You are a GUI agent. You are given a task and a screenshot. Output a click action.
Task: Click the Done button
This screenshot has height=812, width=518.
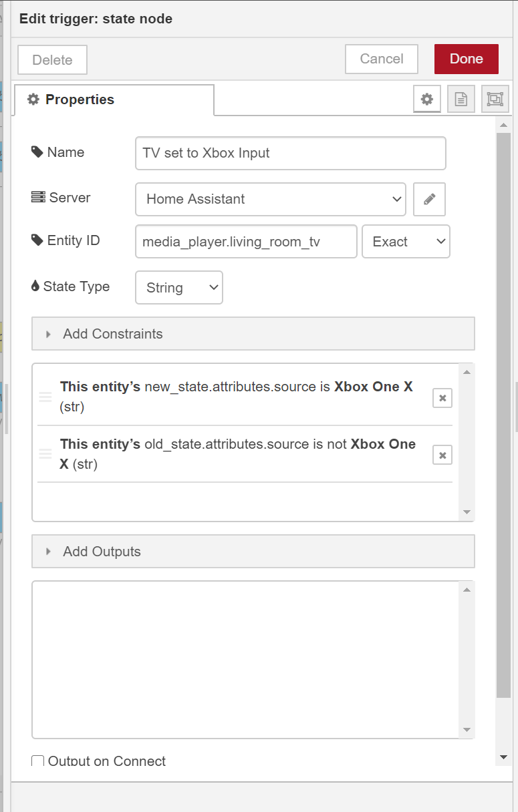466,59
